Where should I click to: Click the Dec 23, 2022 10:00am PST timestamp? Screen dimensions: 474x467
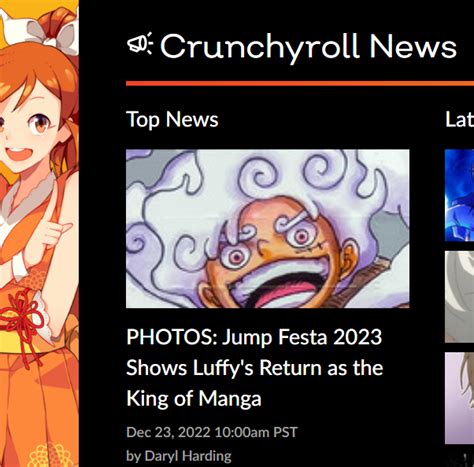click(212, 433)
